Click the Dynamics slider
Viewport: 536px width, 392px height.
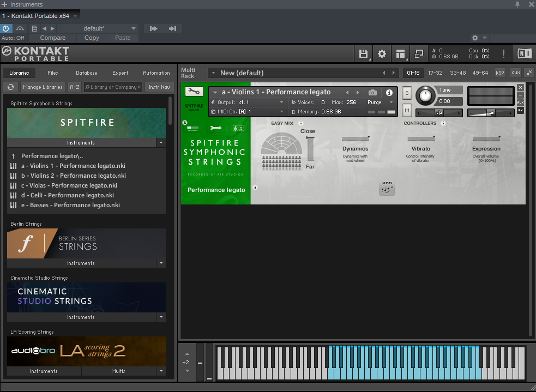click(x=355, y=139)
